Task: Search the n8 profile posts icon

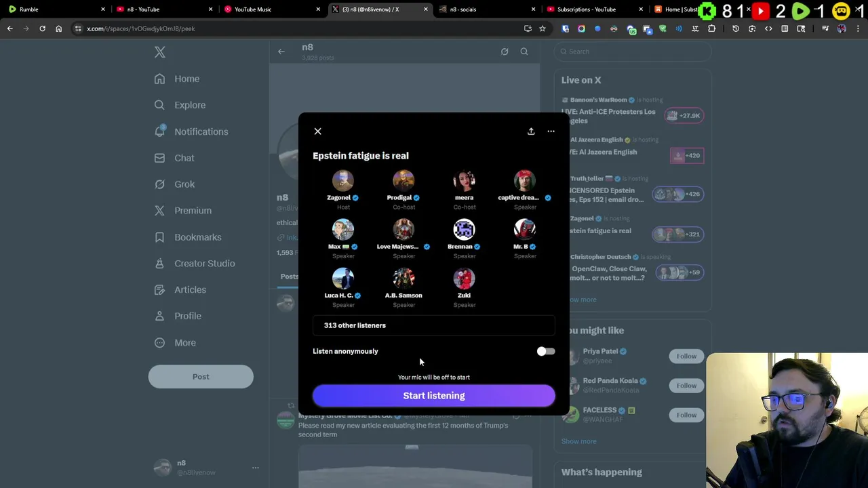Action: pyautogui.click(x=524, y=52)
